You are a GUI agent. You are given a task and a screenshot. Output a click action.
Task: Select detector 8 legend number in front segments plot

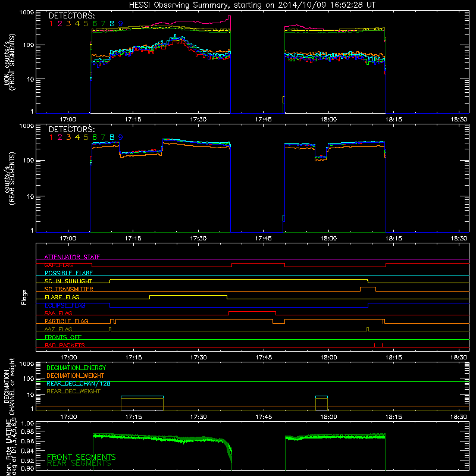click(112, 23)
